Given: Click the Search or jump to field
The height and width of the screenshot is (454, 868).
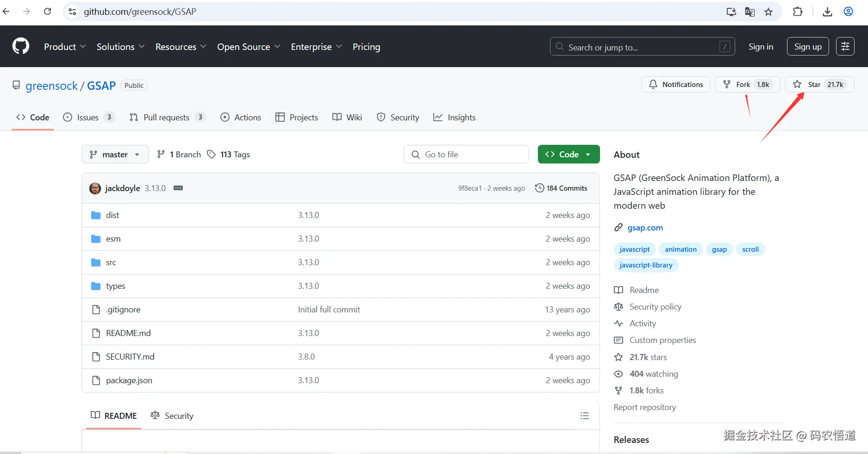Looking at the screenshot, I should click(x=642, y=46).
